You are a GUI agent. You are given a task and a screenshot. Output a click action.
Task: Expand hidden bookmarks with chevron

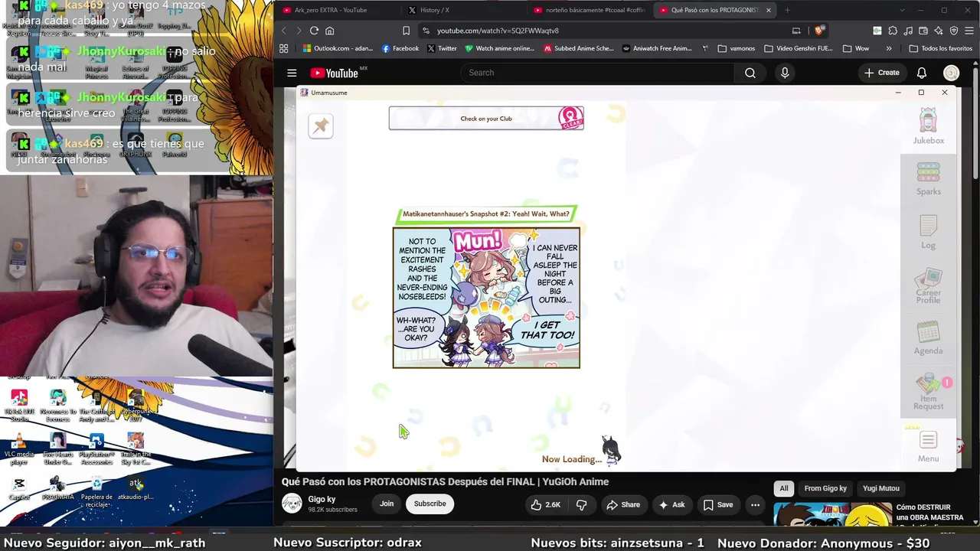[x=889, y=48]
